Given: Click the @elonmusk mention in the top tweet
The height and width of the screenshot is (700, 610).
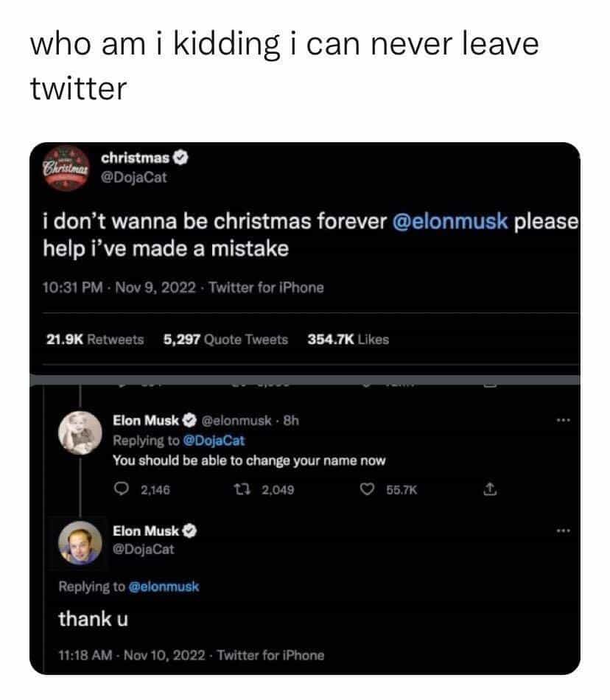Looking at the screenshot, I should 450,222.
